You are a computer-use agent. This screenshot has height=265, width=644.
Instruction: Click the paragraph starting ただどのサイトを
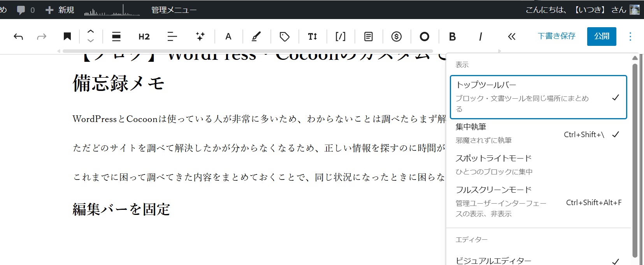point(259,148)
